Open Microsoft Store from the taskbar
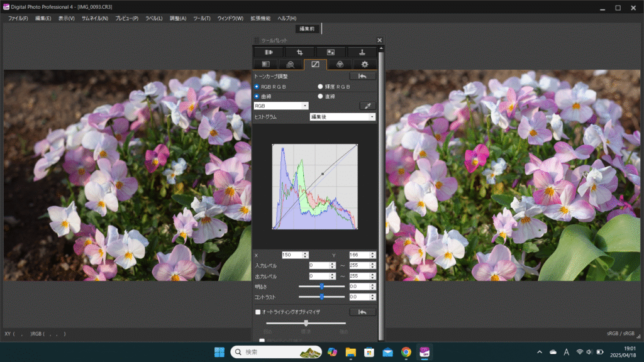This screenshot has height=362, width=644. (369, 352)
